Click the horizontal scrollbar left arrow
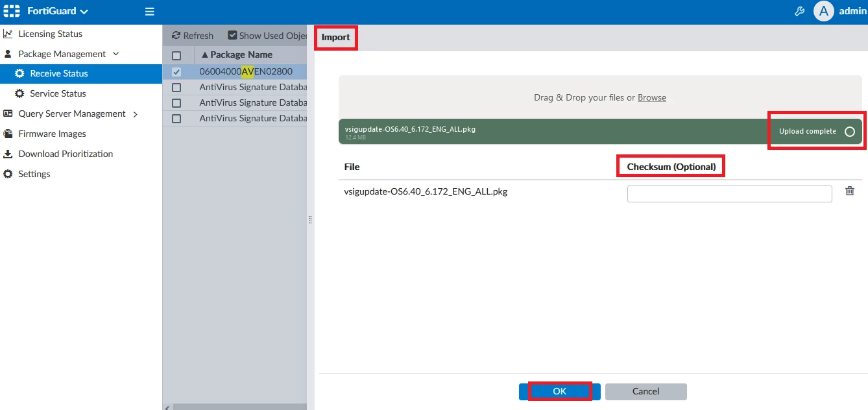The width and height of the screenshot is (868, 410). click(167, 407)
